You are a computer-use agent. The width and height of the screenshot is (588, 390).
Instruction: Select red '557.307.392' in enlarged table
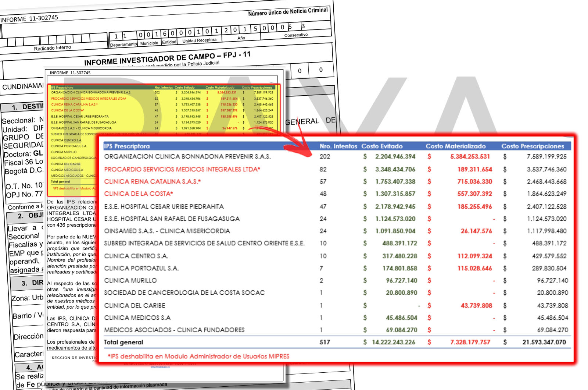click(x=475, y=194)
